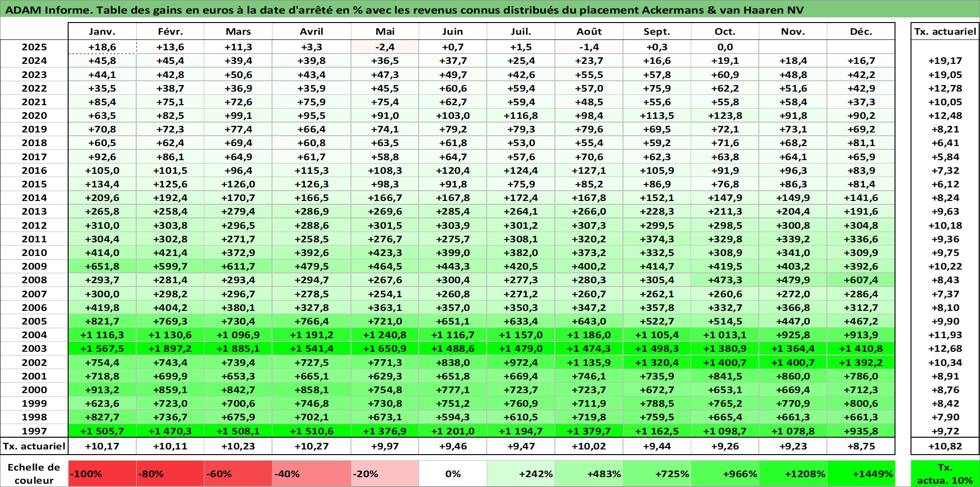Select the +1 240,8 cell in May 2004
The width and height of the screenshot is (980, 487).
pyautogui.click(x=385, y=335)
